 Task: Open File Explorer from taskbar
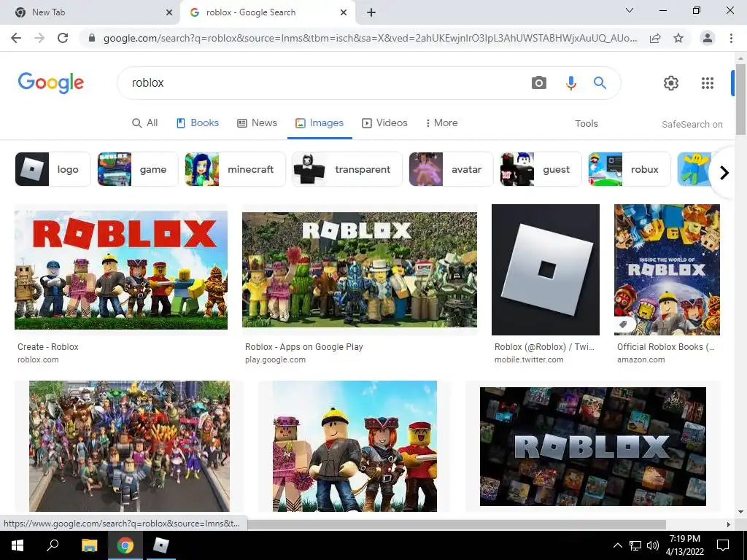89,545
